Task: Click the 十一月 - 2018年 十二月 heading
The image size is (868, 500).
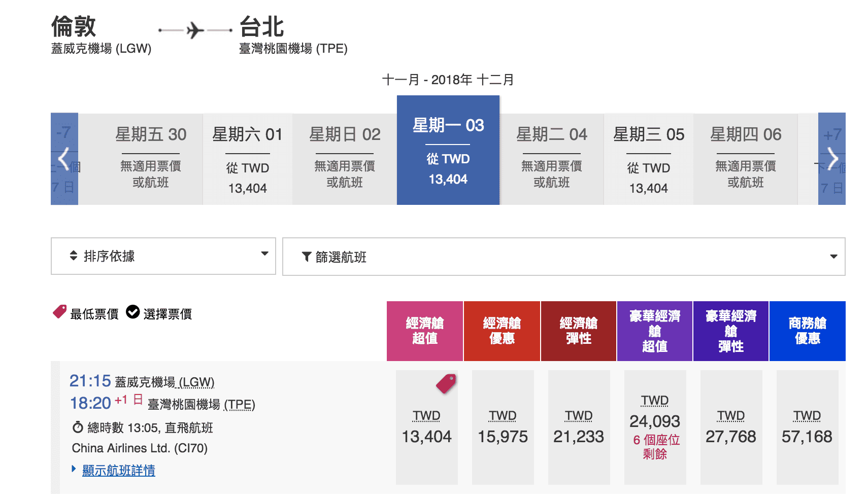Action: point(448,80)
